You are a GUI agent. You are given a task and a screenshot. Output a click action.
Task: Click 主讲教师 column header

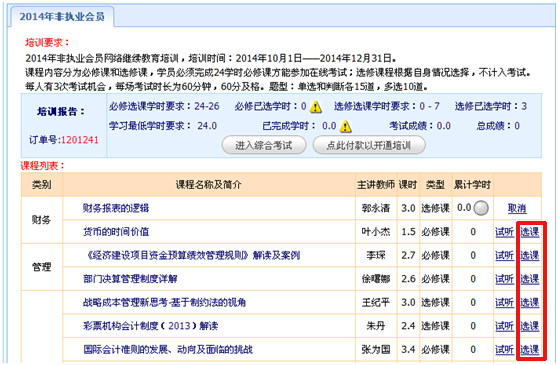[x=376, y=185]
